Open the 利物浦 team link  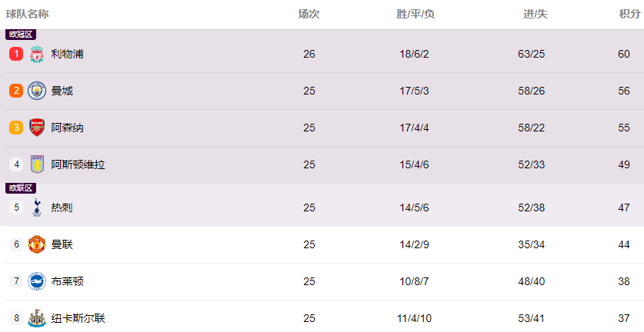(x=68, y=54)
